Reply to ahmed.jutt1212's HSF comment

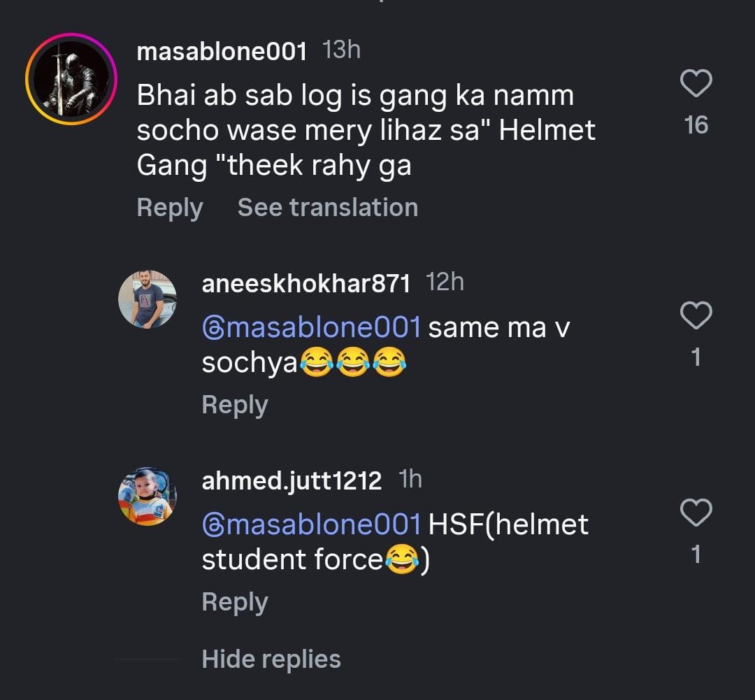[x=235, y=602]
